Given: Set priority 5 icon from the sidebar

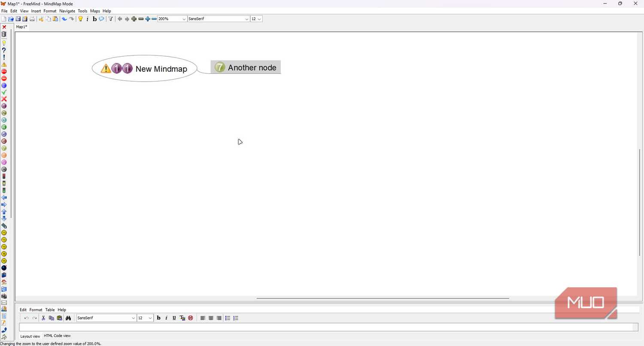Looking at the screenshot, I should point(4,134).
